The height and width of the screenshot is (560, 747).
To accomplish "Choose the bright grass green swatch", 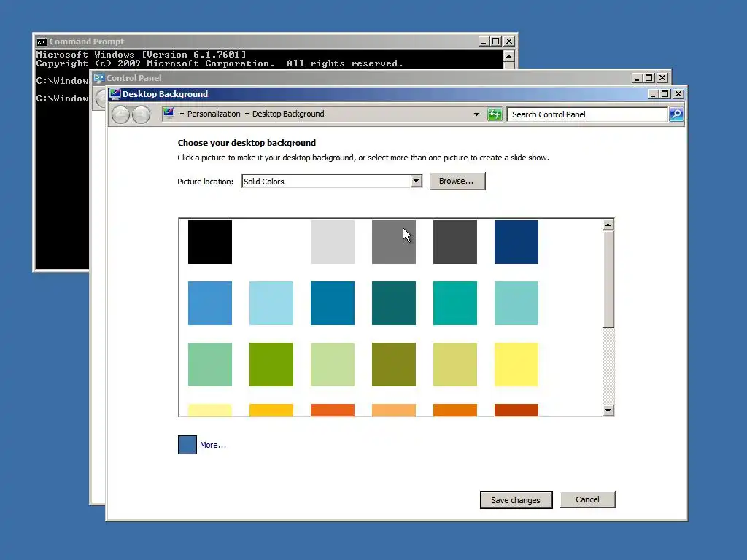I will click(x=271, y=365).
